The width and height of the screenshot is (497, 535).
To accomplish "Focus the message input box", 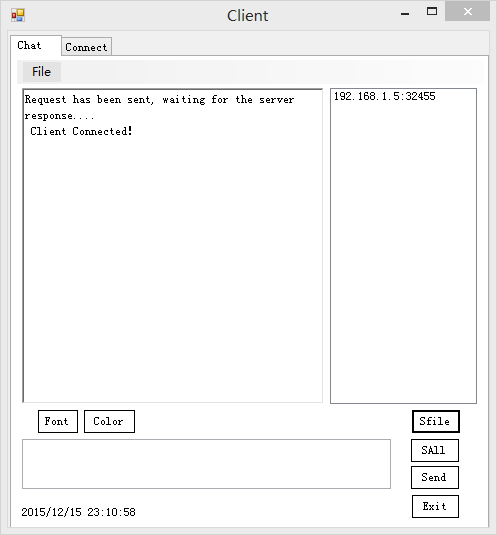I will click(x=206, y=464).
